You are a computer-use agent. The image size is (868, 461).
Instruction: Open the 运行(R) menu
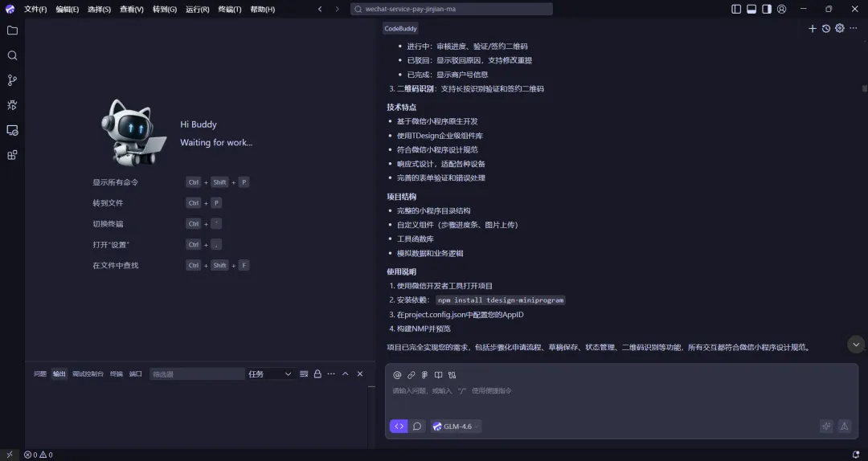click(x=197, y=9)
